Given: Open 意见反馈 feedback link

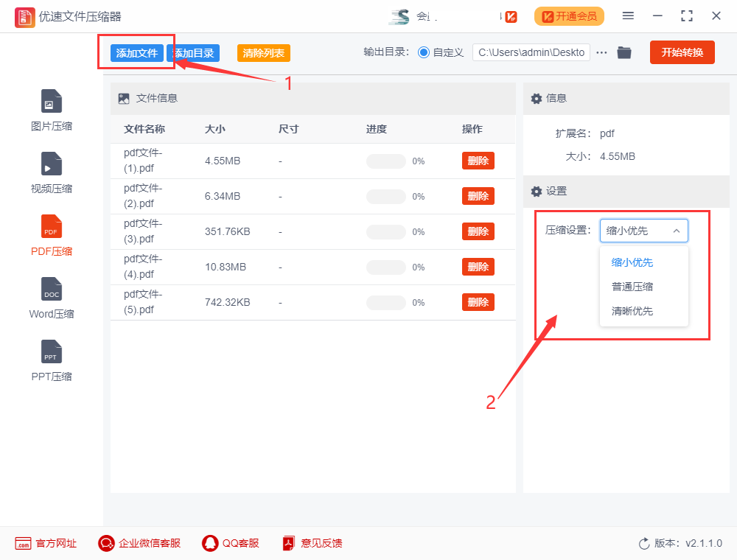Looking at the screenshot, I should [x=312, y=544].
